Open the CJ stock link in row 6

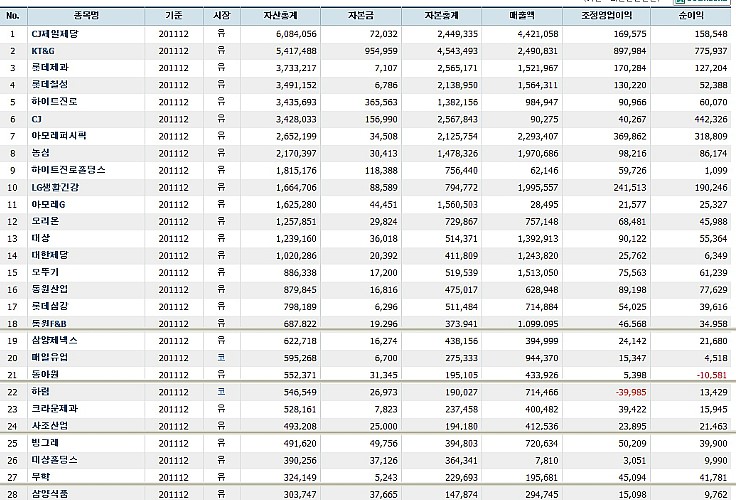[x=37, y=119]
